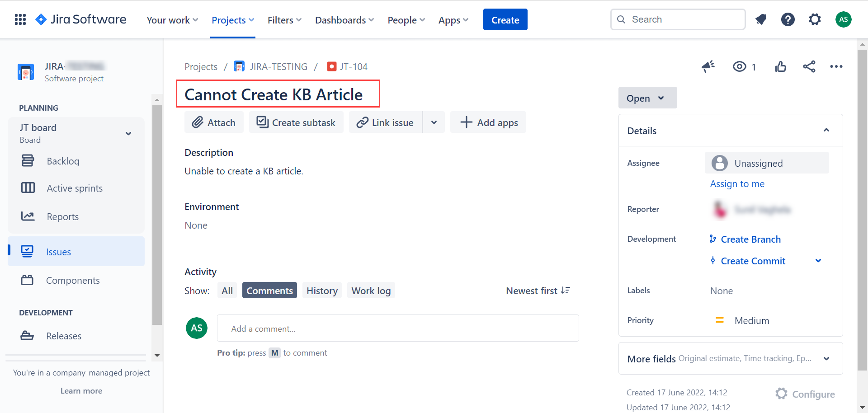The height and width of the screenshot is (413, 868).
Task: Open the Jira apps grid icon
Action: pos(20,19)
